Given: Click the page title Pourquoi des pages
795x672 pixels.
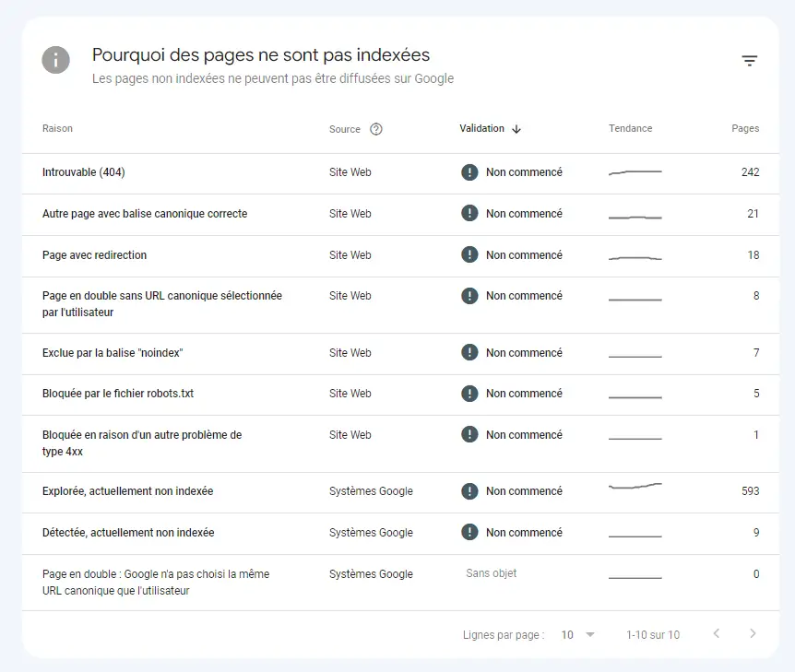Looking at the screenshot, I should (x=261, y=54).
